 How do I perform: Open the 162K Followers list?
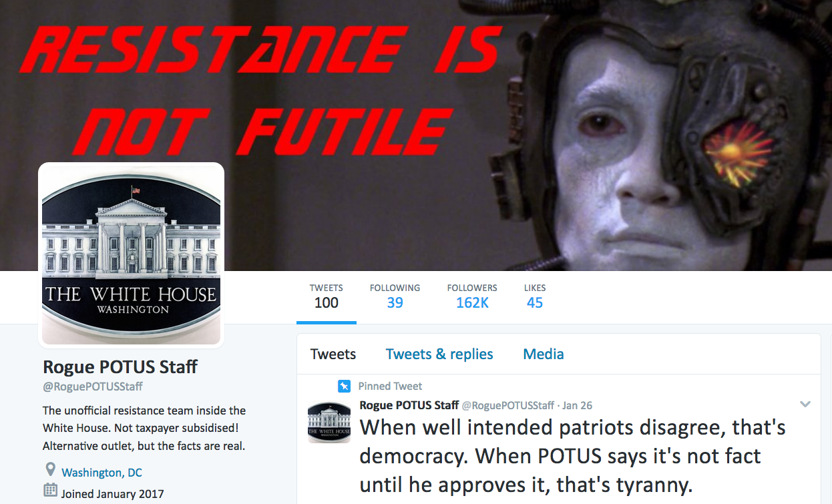[x=472, y=296]
